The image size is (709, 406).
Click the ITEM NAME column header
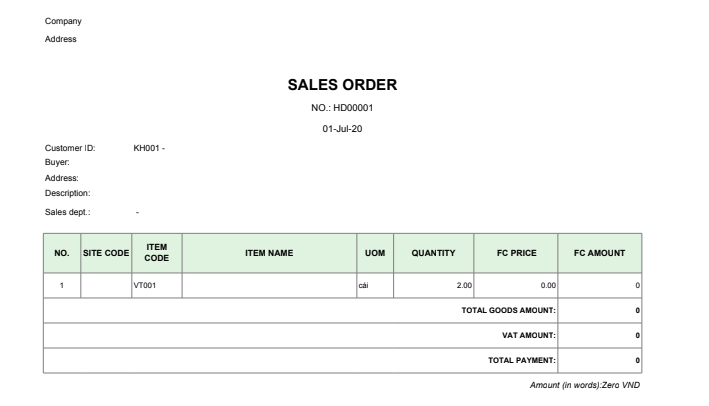(269, 253)
